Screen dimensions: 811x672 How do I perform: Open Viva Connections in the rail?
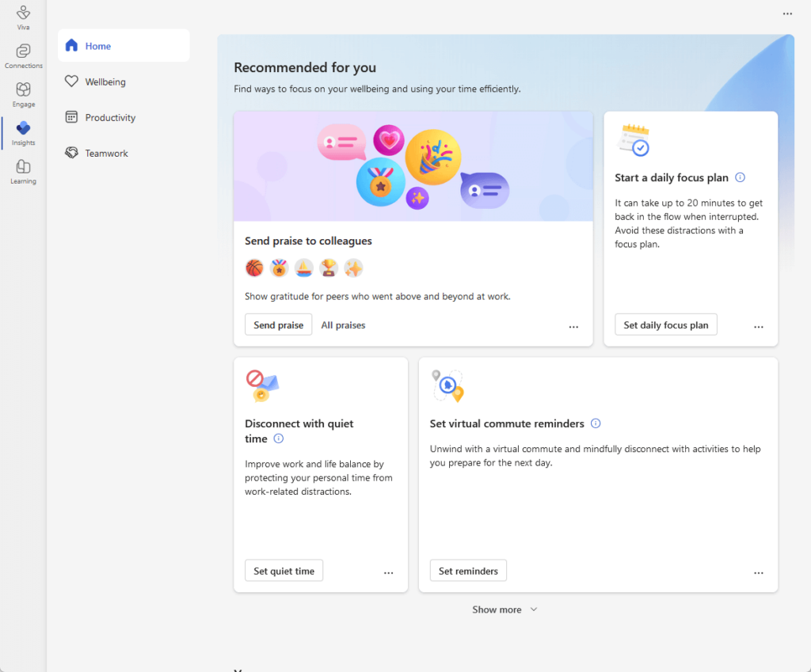(x=23, y=56)
